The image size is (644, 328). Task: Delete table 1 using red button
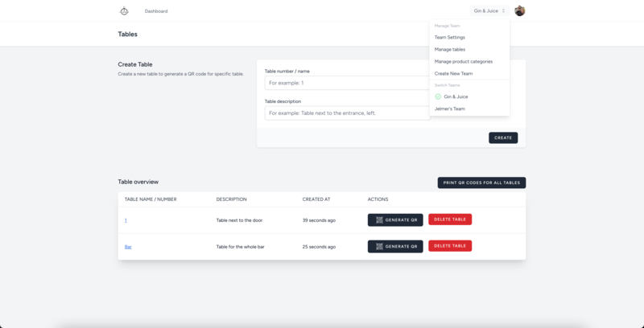pos(450,219)
